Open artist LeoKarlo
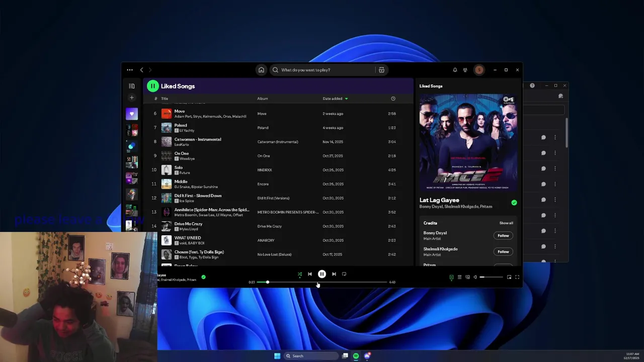This screenshot has width=644, height=362. click(x=182, y=145)
